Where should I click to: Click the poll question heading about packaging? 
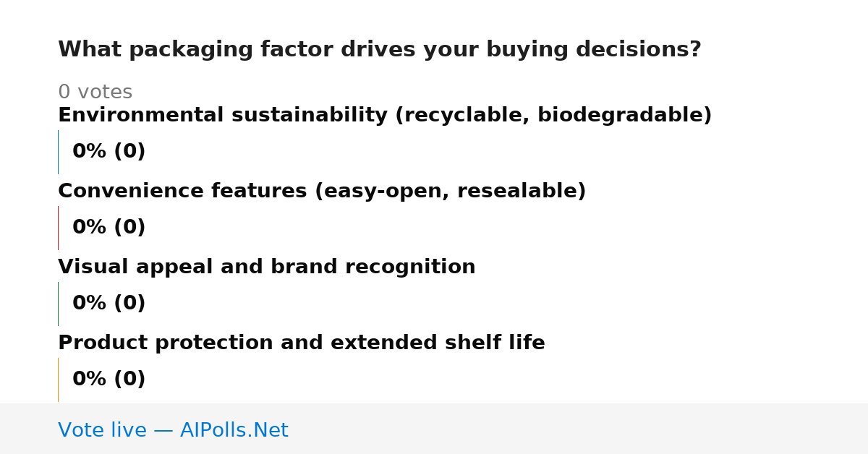380,50
